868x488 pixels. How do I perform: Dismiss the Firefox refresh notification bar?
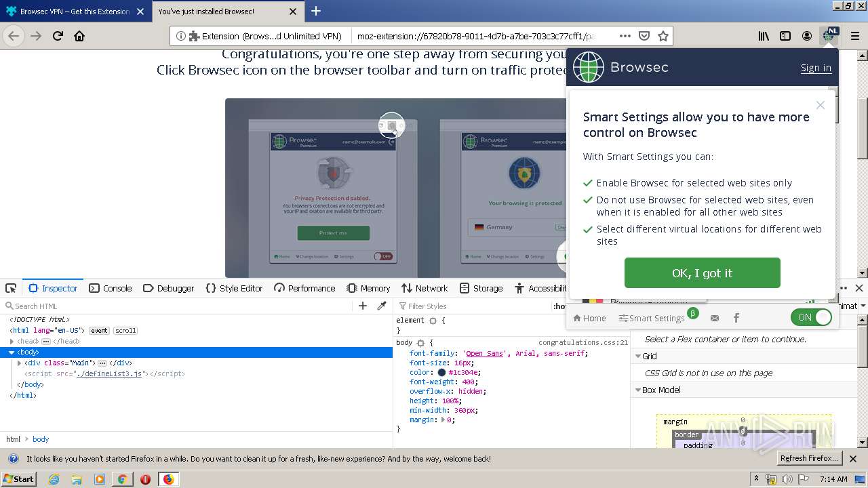tap(853, 459)
